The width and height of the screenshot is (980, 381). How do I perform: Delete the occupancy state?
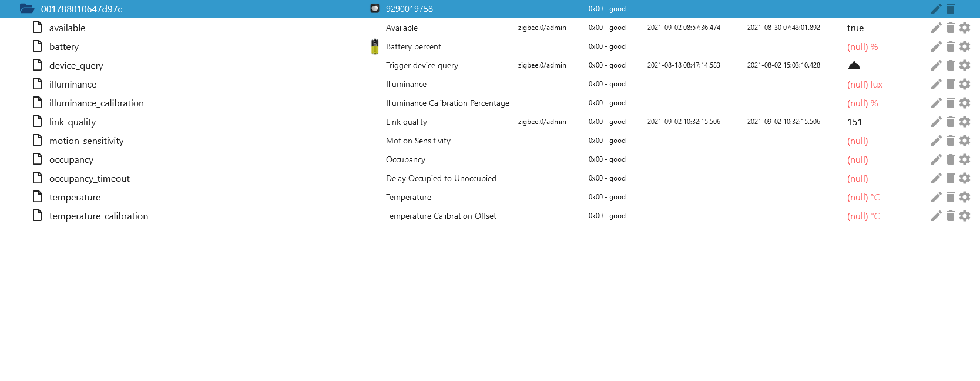pos(951,159)
